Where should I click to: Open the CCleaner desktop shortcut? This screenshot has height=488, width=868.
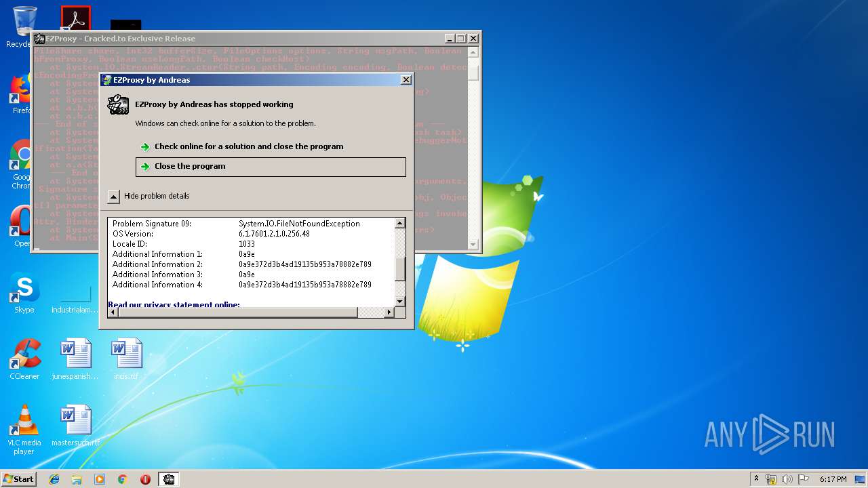point(24,359)
